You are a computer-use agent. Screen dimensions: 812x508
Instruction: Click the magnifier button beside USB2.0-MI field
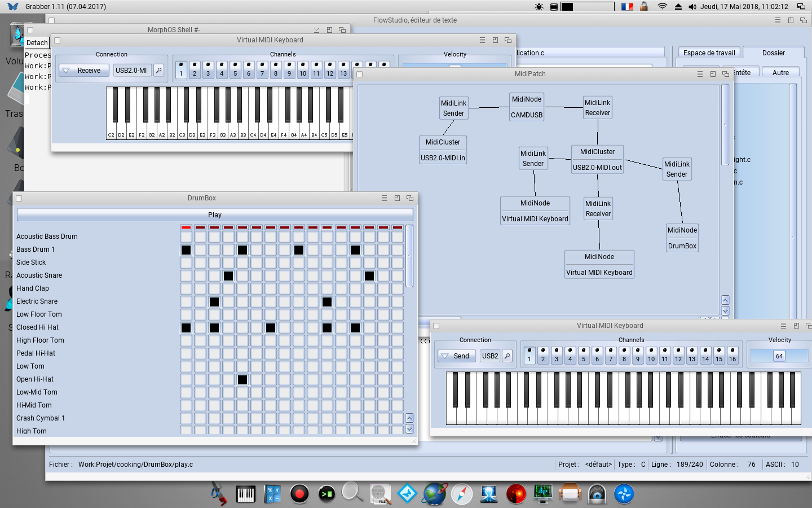(159, 71)
